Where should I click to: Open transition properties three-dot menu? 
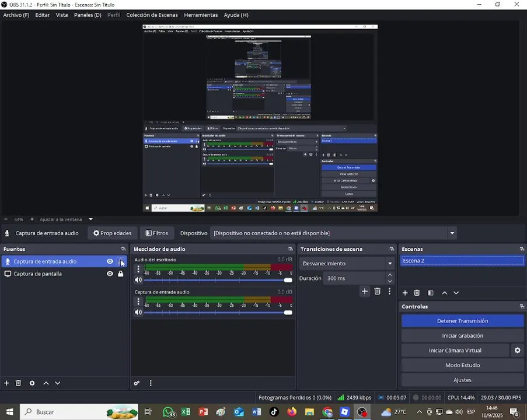[x=389, y=291]
